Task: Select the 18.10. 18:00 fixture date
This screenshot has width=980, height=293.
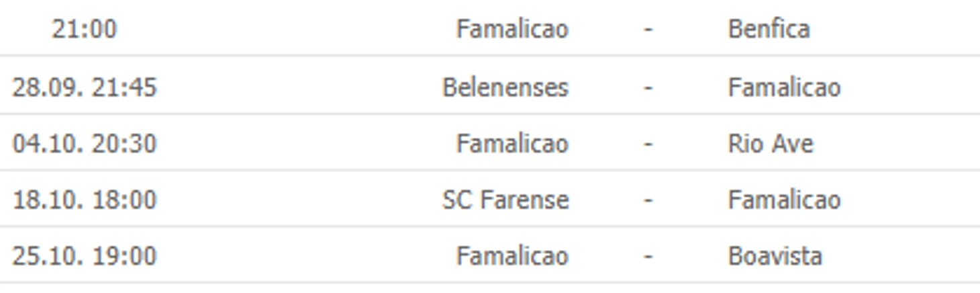Action: tap(85, 200)
